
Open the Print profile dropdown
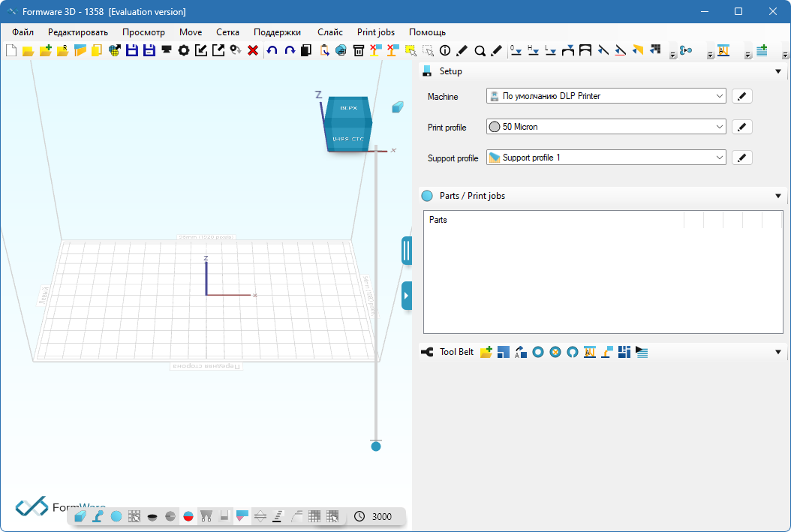click(x=720, y=127)
